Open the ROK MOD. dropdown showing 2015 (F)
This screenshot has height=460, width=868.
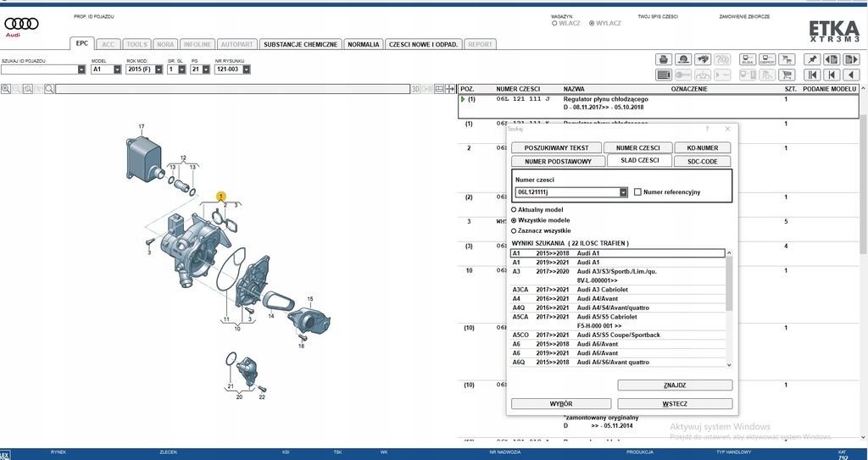click(x=159, y=69)
